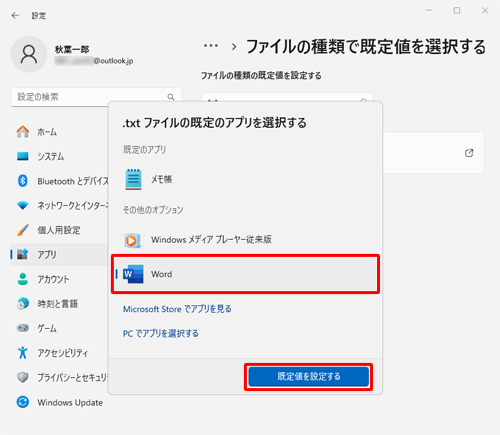Minimize the settings window

coord(429,11)
